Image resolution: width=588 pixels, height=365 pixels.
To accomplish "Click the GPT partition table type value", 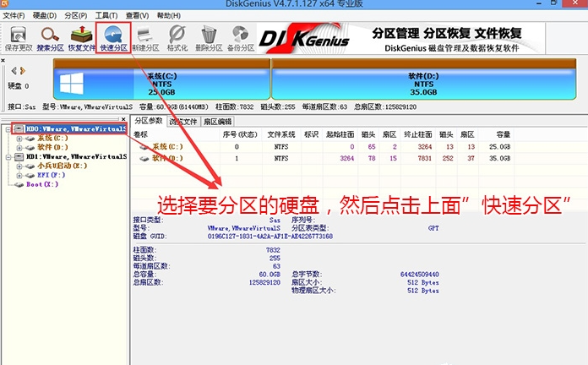I will tap(433, 228).
